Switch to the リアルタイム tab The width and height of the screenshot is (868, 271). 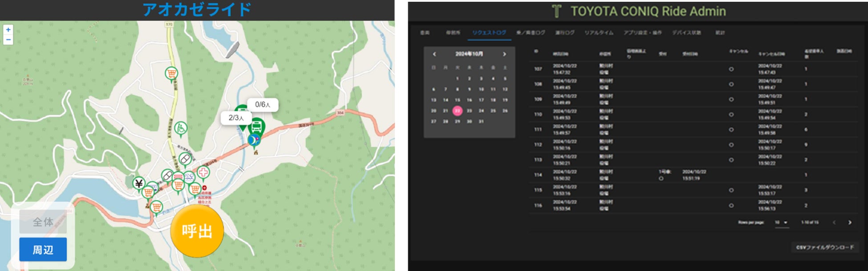(599, 33)
